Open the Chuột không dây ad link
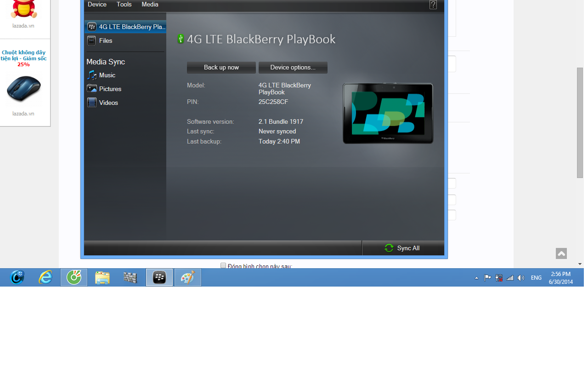 (x=23, y=58)
